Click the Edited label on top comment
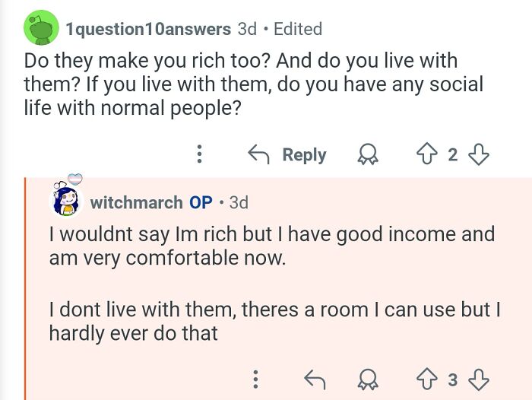This screenshot has width=532, height=400. click(298, 29)
